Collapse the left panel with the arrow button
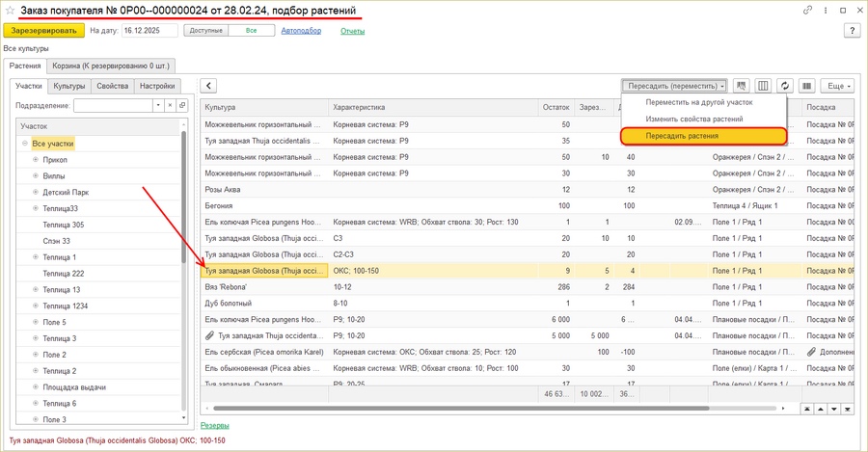The image size is (868, 452). [x=209, y=86]
